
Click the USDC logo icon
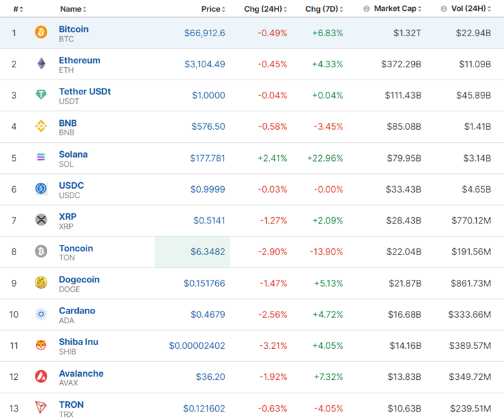(41, 188)
